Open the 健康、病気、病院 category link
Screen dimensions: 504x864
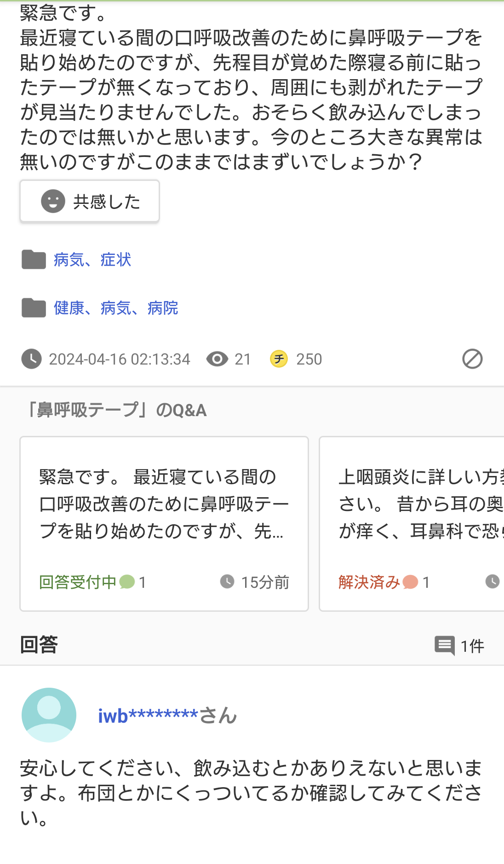coord(116,308)
